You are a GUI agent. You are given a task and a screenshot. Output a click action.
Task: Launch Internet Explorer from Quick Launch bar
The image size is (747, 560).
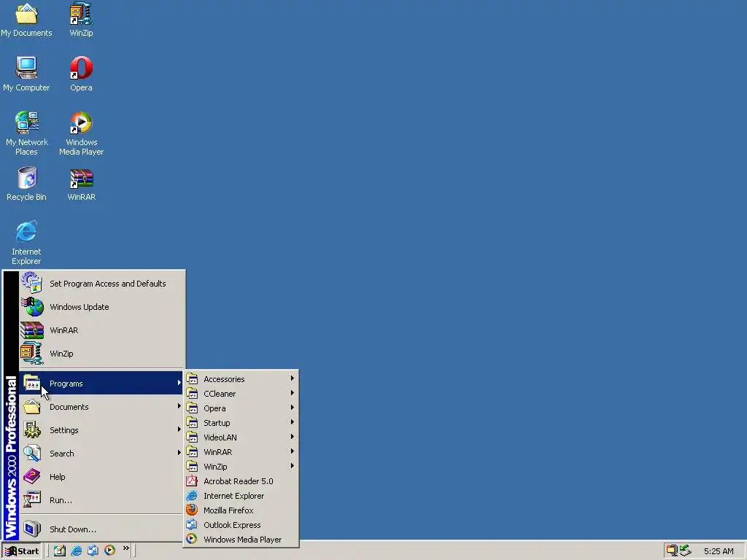tap(76, 551)
